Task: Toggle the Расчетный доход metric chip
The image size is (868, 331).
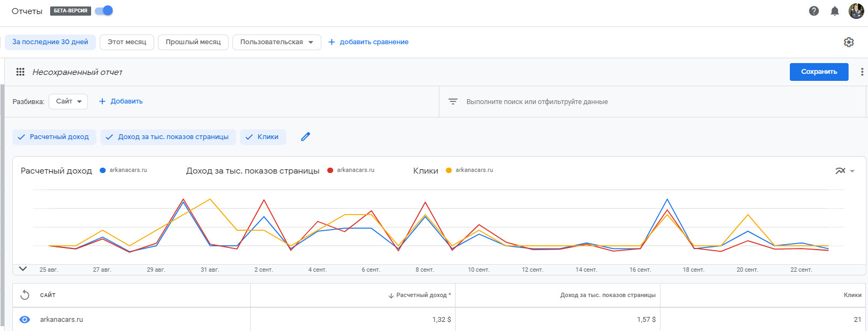Action: [x=54, y=137]
